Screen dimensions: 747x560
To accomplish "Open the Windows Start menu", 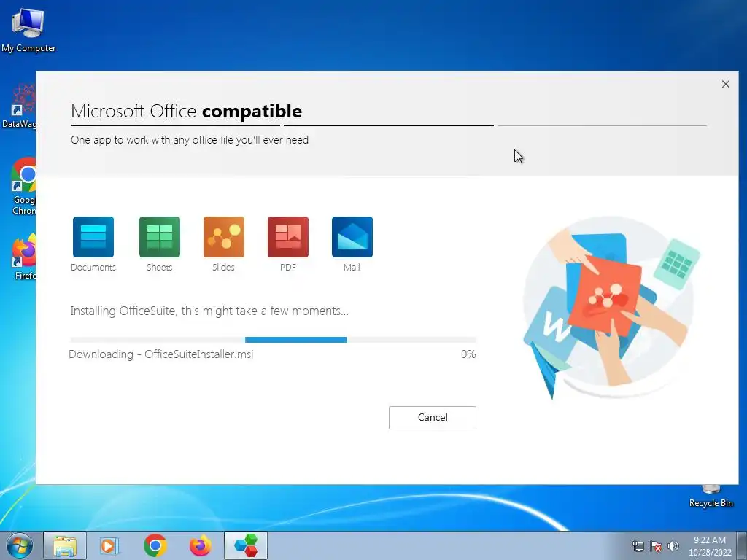I will pyautogui.click(x=20, y=545).
